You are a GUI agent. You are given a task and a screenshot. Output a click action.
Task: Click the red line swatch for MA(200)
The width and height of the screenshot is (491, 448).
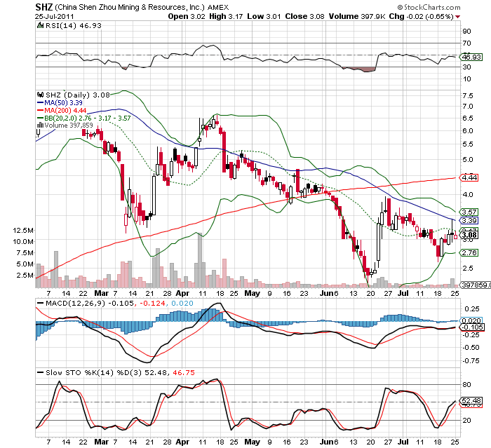coord(40,110)
